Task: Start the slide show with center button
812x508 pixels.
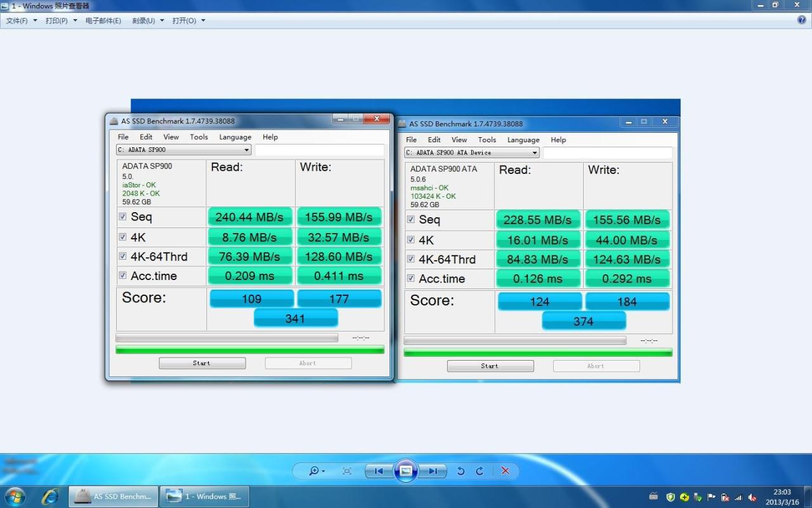Action: click(x=406, y=471)
